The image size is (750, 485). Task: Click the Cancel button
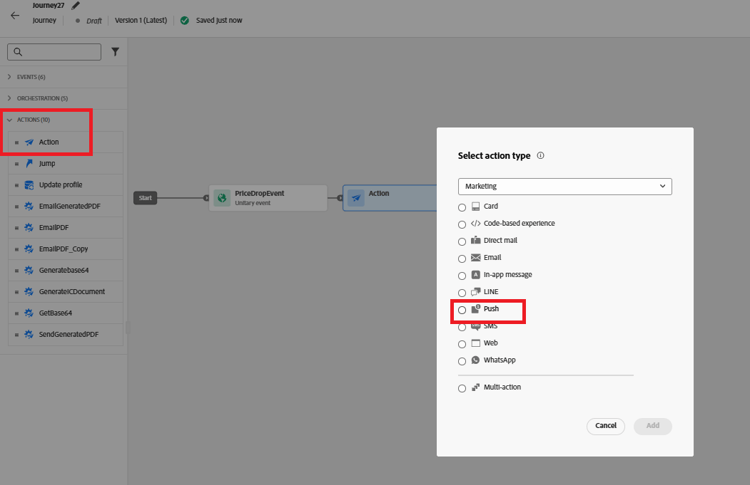coord(606,426)
